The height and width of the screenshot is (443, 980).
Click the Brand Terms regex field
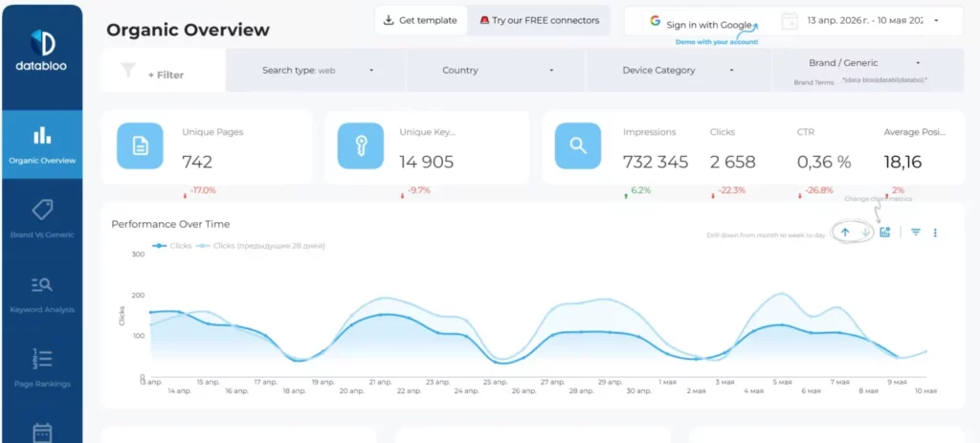coord(883,80)
